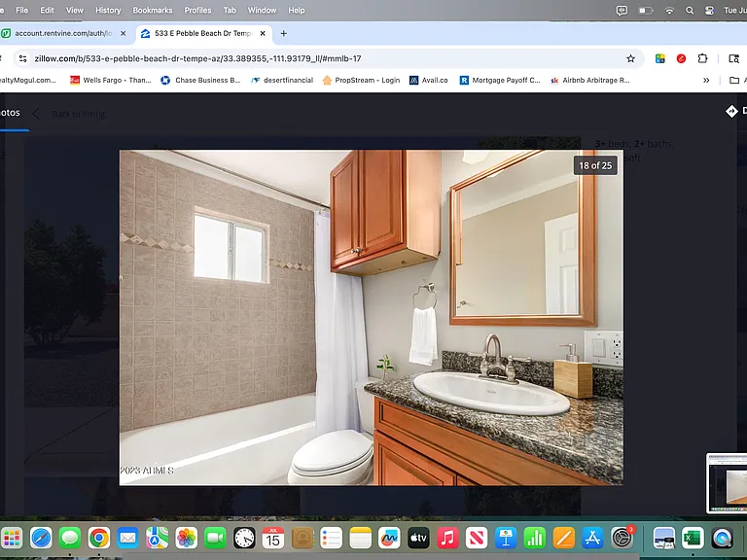The width and height of the screenshot is (747, 560).
Task: Open the Mail app in dock
Action: pos(128,539)
